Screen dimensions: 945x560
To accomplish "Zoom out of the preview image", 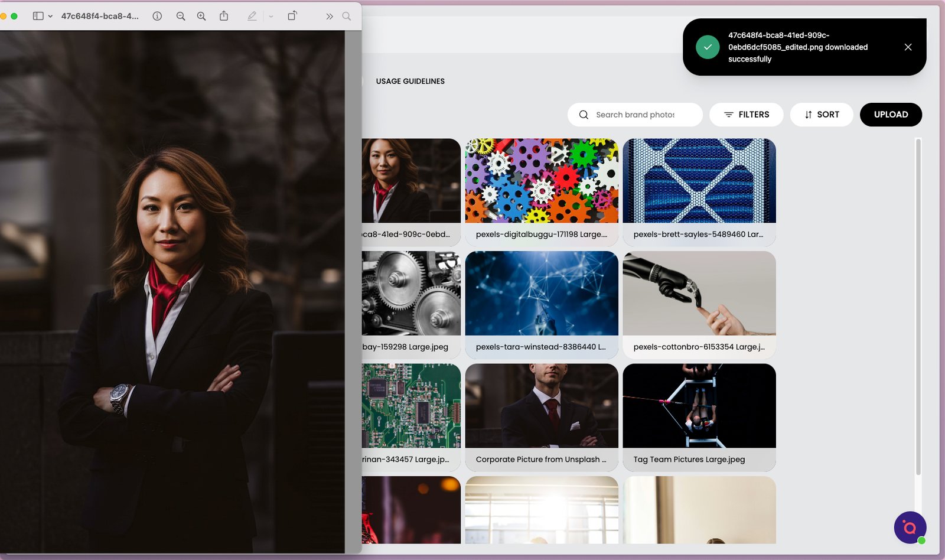I will (x=181, y=16).
